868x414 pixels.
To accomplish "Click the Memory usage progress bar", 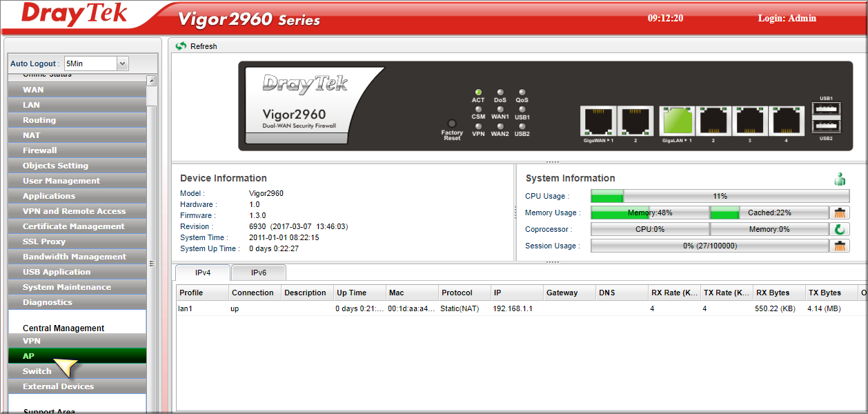I will pos(650,213).
